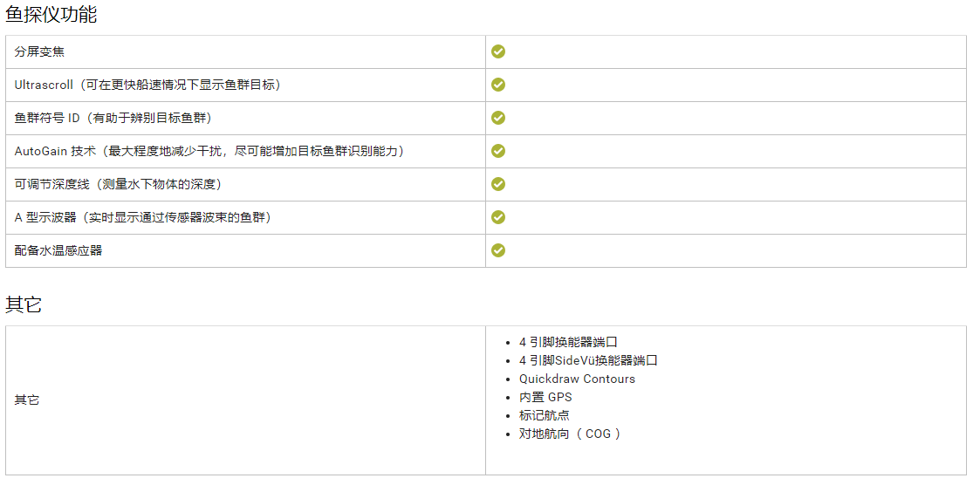Click the AutoGain 技术 description text
This screenshot has width=980, height=485.
(x=209, y=151)
